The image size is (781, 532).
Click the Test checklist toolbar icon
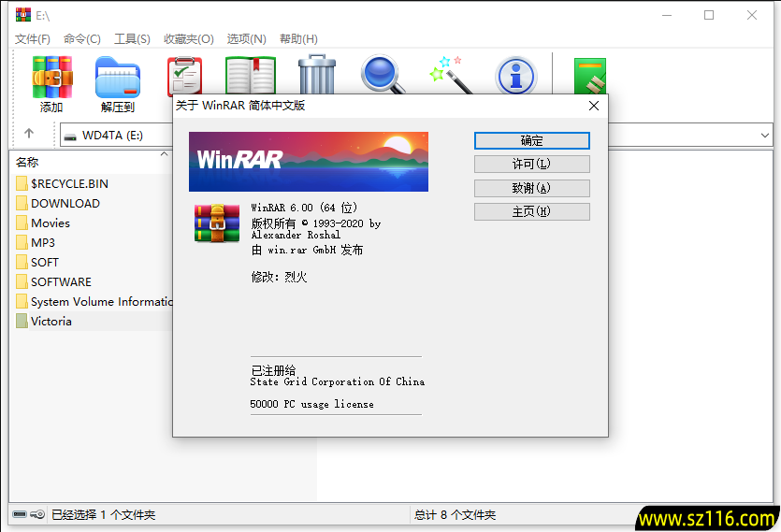[185, 75]
